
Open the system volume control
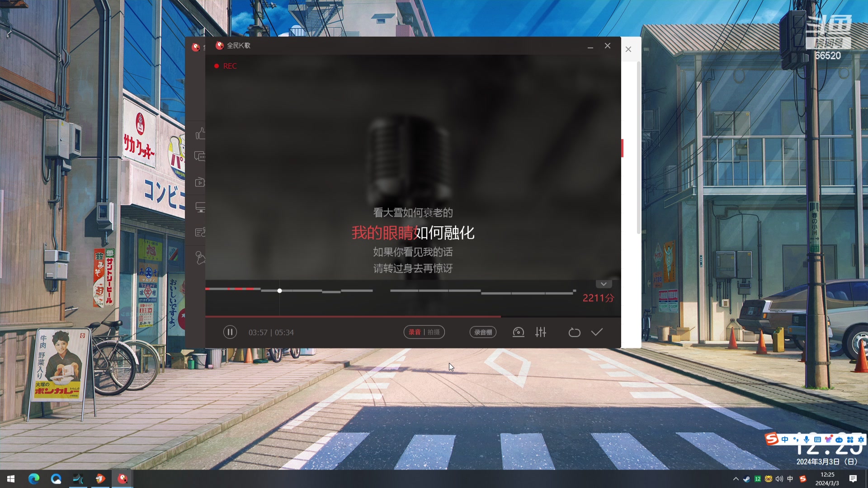[x=779, y=479]
